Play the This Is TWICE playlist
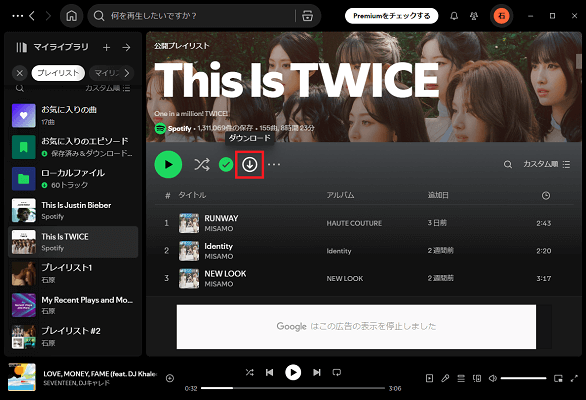 tap(168, 164)
